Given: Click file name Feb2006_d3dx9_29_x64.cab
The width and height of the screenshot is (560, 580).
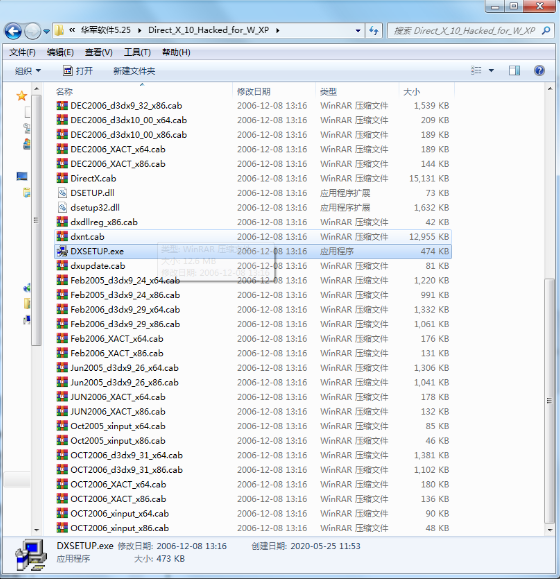Looking at the screenshot, I should 125,310.
